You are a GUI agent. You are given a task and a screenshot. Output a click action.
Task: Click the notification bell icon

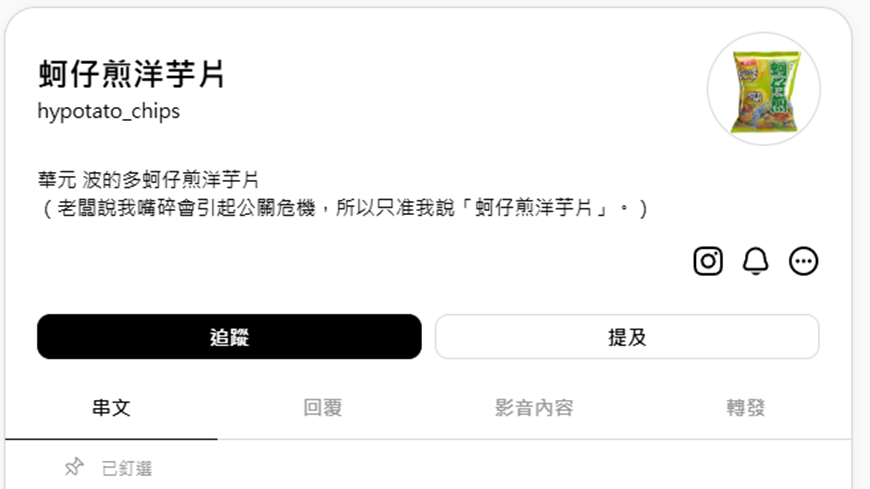755,261
